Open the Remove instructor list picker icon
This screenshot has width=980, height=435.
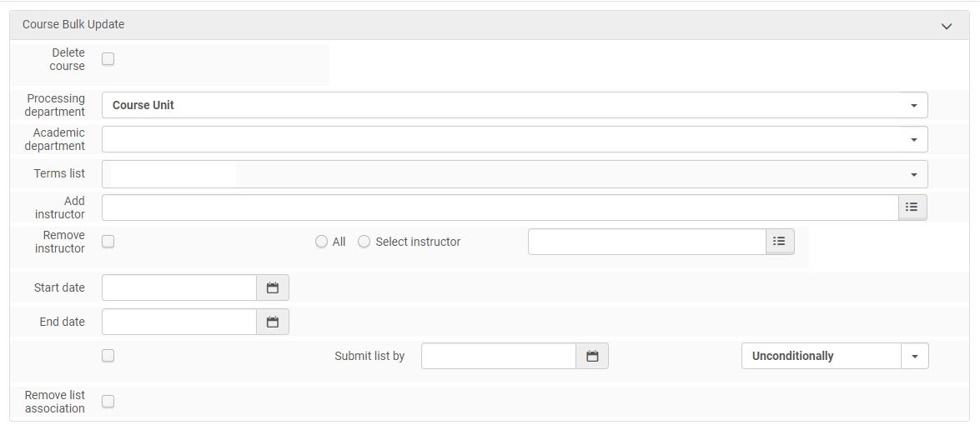pos(779,242)
